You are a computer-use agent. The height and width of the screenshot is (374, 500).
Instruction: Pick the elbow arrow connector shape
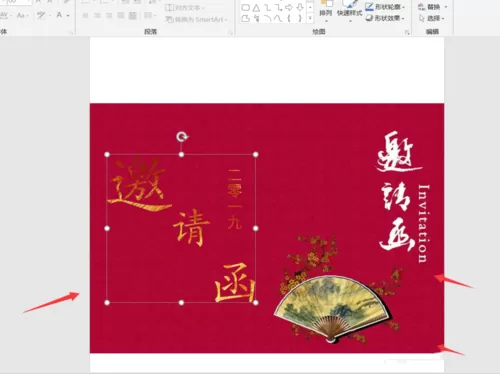click(x=278, y=7)
